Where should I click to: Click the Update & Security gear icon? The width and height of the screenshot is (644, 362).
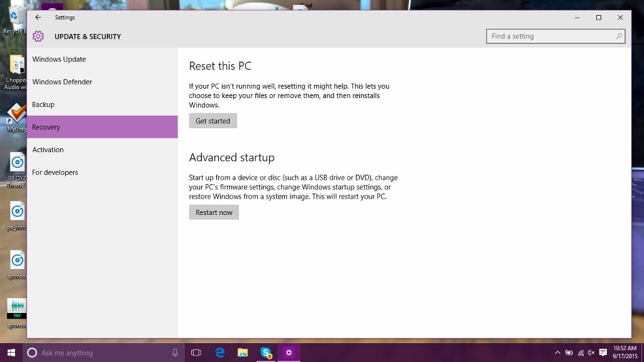click(38, 36)
